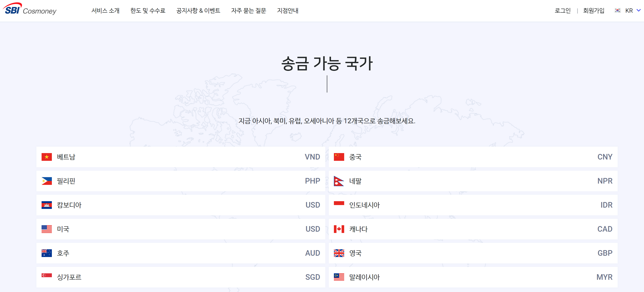
Task: Click the Philippines flag icon
Action: (x=47, y=181)
